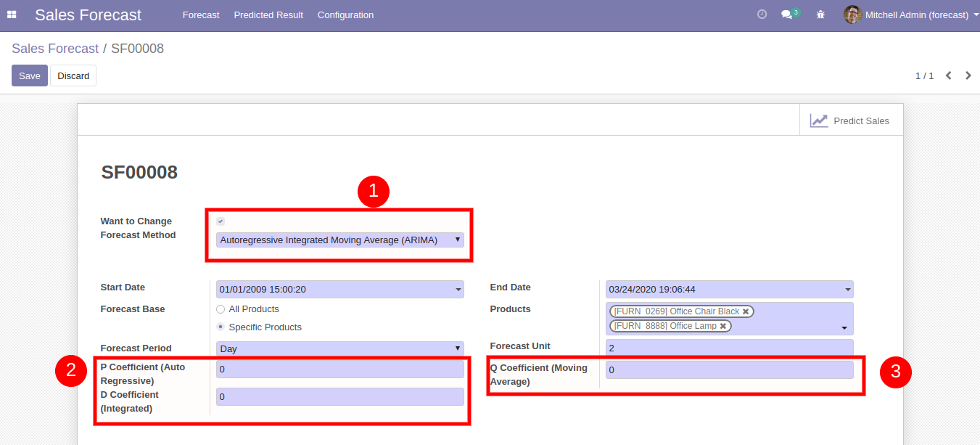Open the Forecast Period Day dropdown
Image resolution: width=980 pixels, height=445 pixels.
point(339,348)
